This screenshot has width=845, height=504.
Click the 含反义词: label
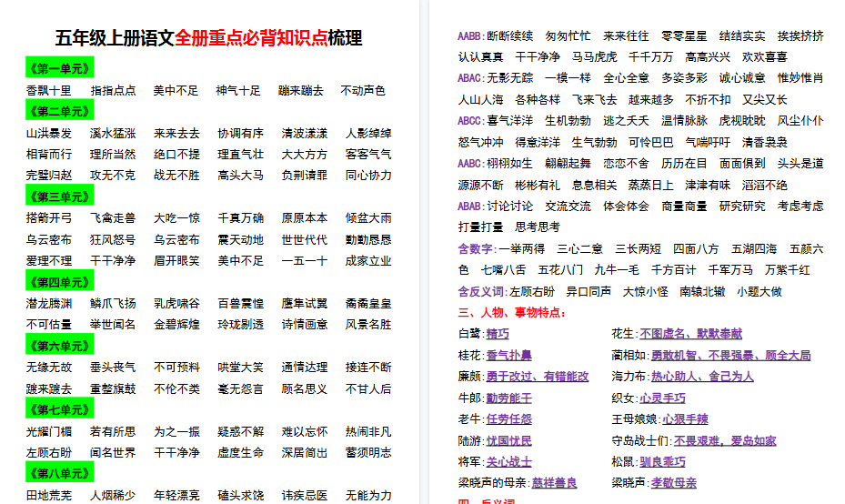[483, 292]
